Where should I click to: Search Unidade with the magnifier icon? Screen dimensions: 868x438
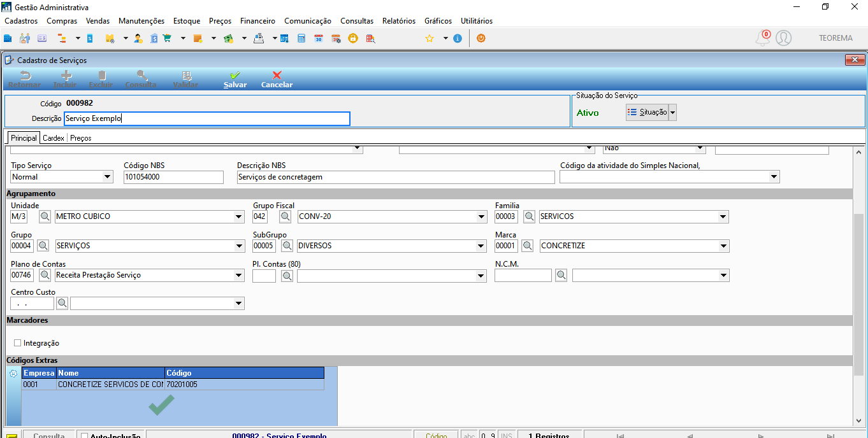coord(45,216)
